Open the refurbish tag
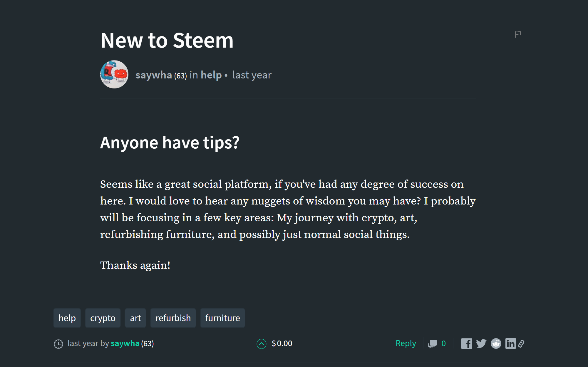 [x=173, y=318]
